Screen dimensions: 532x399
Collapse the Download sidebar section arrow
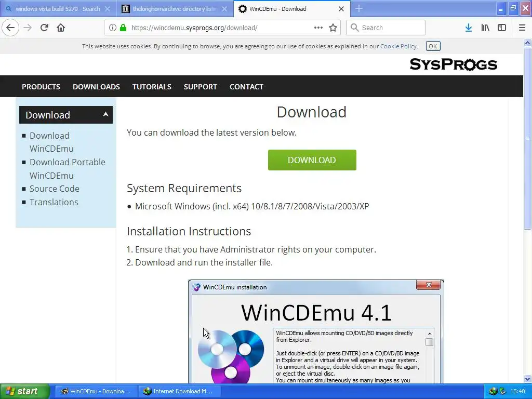105,114
